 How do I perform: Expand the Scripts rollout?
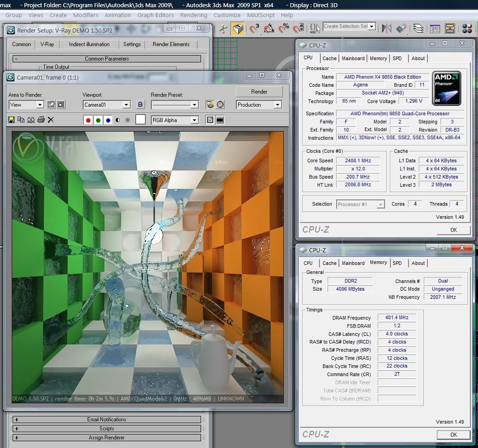pyautogui.click(x=107, y=429)
